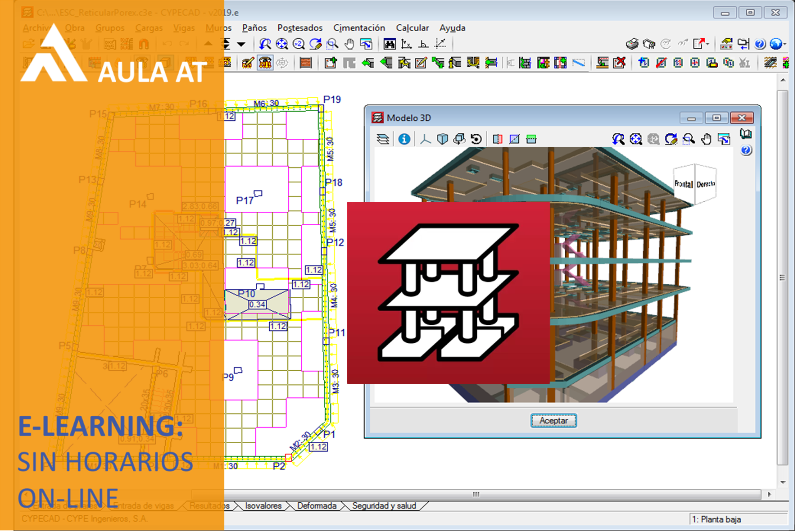The image size is (798, 532).
Task: Expand the export arrow dropdown in top toolbar
Action: tap(708, 44)
